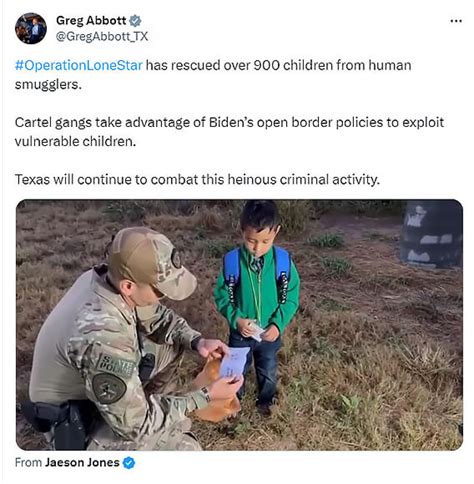Click the dark barrel in photo background
This screenshot has height=484, width=474.
pos(431,233)
